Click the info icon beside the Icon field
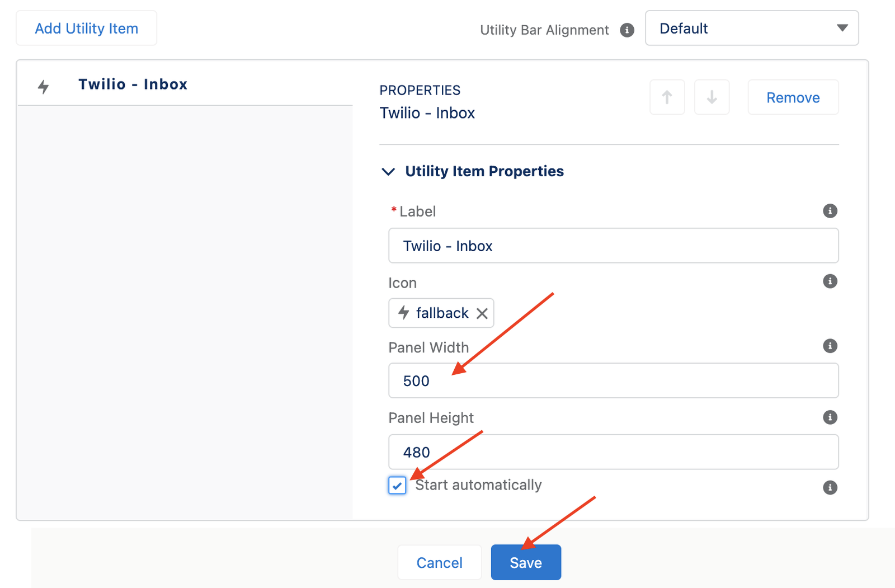Viewport: 895px width, 588px height. tap(830, 281)
